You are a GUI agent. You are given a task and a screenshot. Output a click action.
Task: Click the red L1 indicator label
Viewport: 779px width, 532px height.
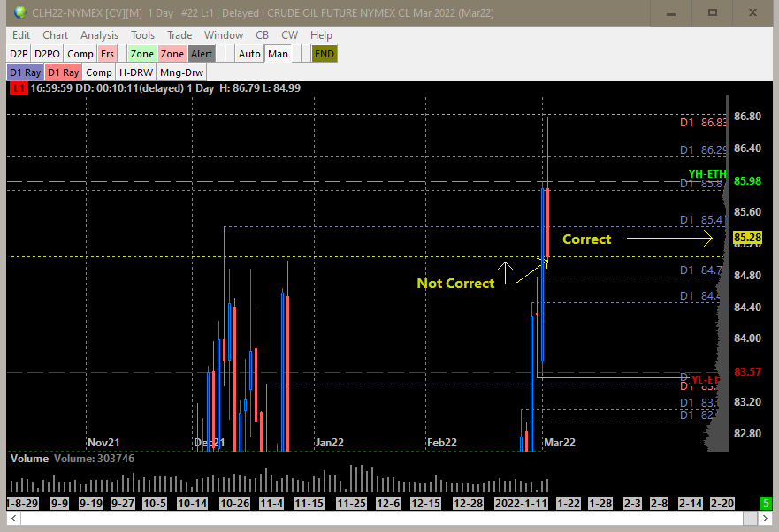tap(19, 88)
